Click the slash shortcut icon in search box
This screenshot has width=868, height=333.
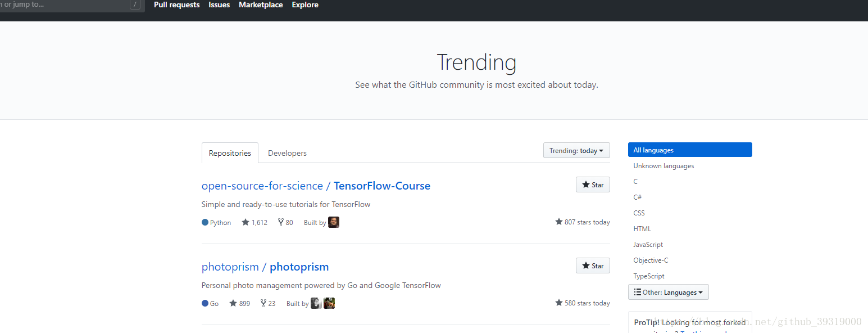[x=135, y=4]
